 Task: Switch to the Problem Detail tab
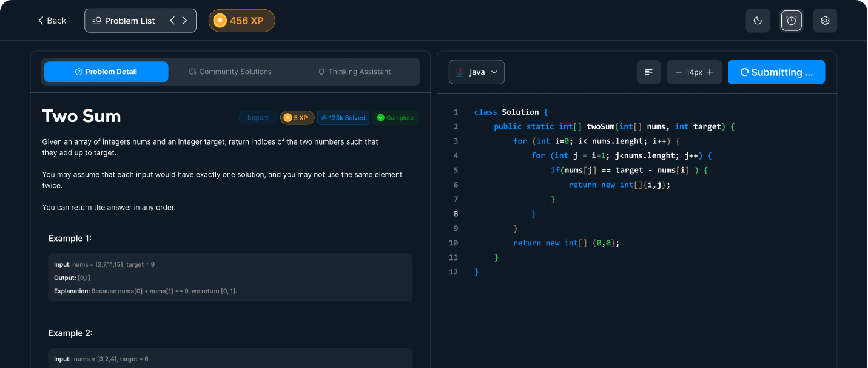pyautogui.click(x=106, y=72)
